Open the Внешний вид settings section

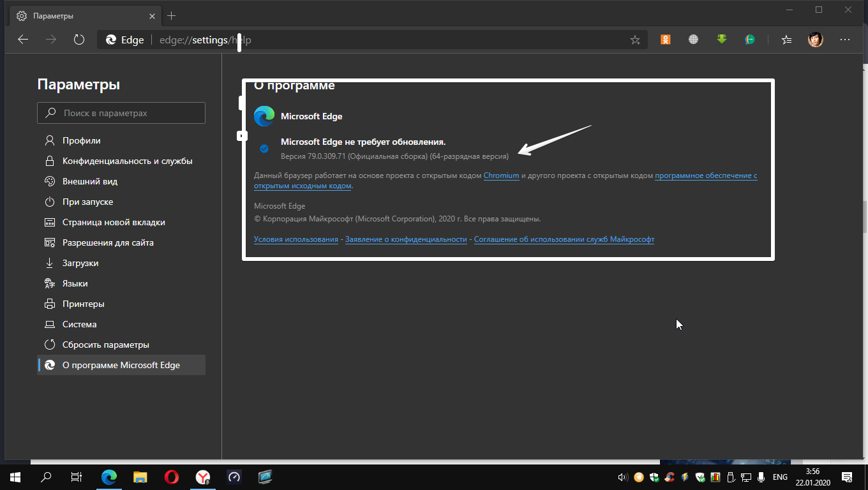click(121, 181)
